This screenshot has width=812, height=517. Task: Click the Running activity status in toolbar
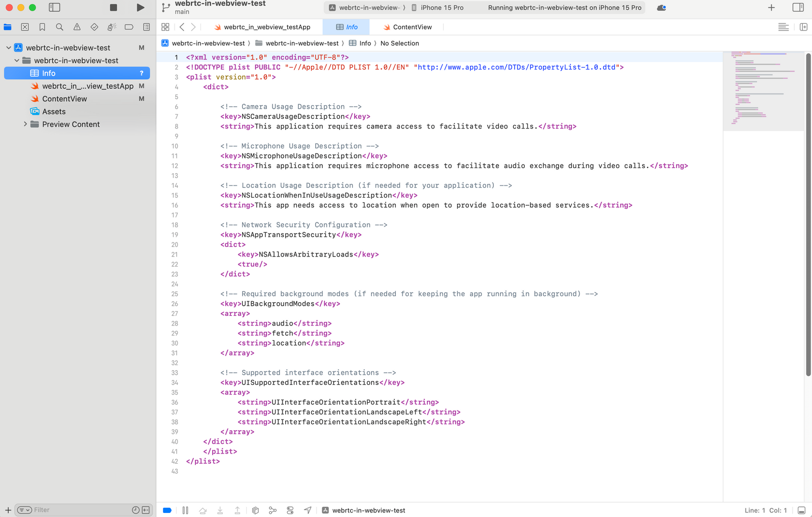[564, 8]
